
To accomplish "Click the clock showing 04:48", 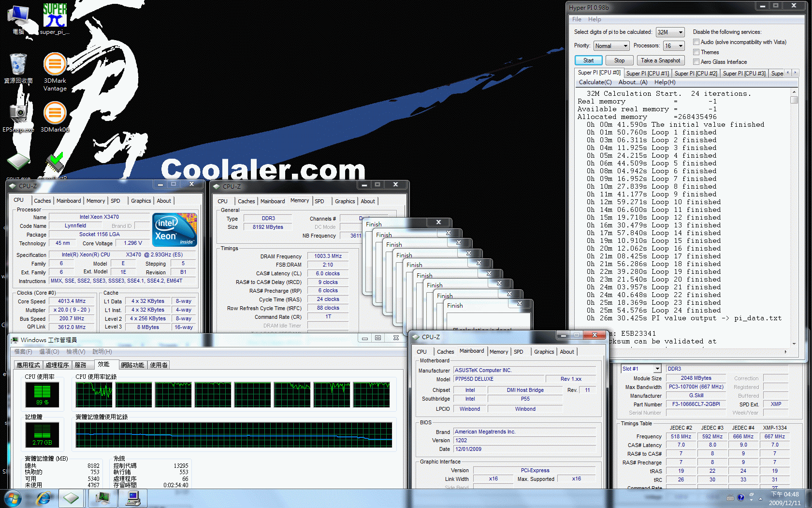I will tap(784, 494).
